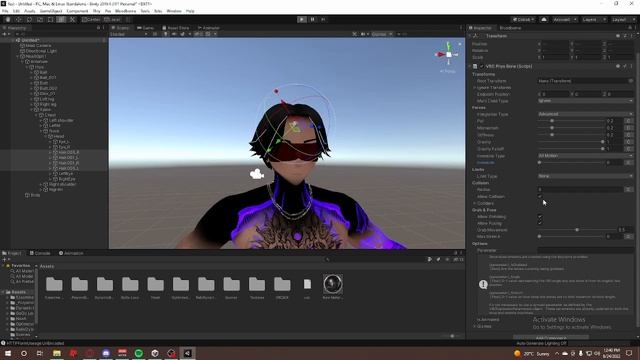This screenshot has height=360, width=640.
Task: Adjust the Pull slider
Action: click(571, 121)
